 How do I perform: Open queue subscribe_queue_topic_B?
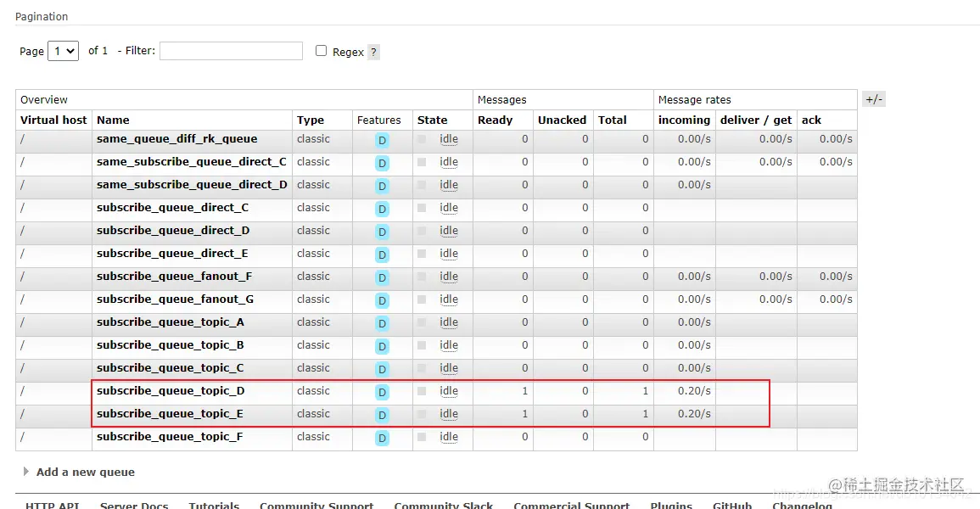click(x=170, y=344)
